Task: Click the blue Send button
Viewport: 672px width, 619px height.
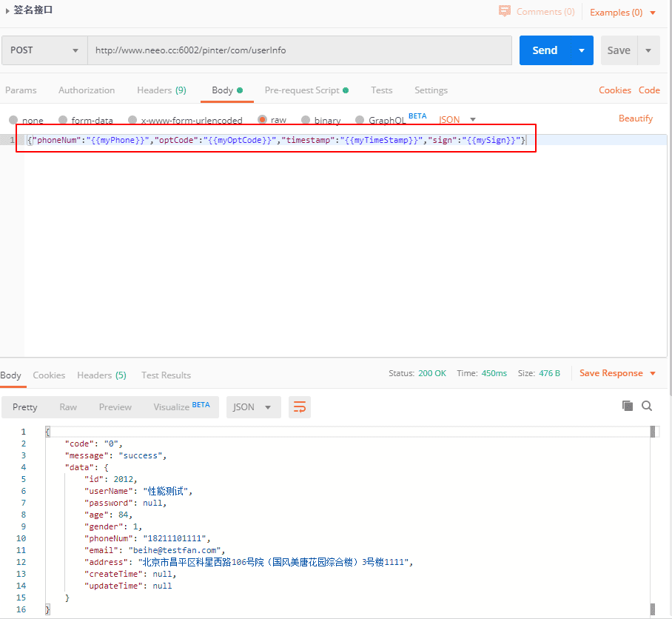Action: 545,50
